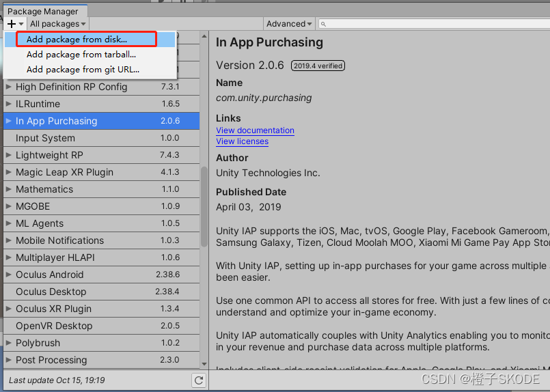550x392 pixels.
Task: Click the Unity Technologies Inc. author text
Action: pyautogui.click(x=268, y=173)
